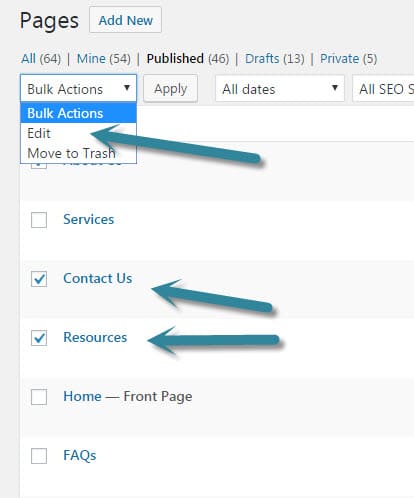Uncheck the Contact Us checkbox
Screen dimensions: 414x498
(39, 279)
